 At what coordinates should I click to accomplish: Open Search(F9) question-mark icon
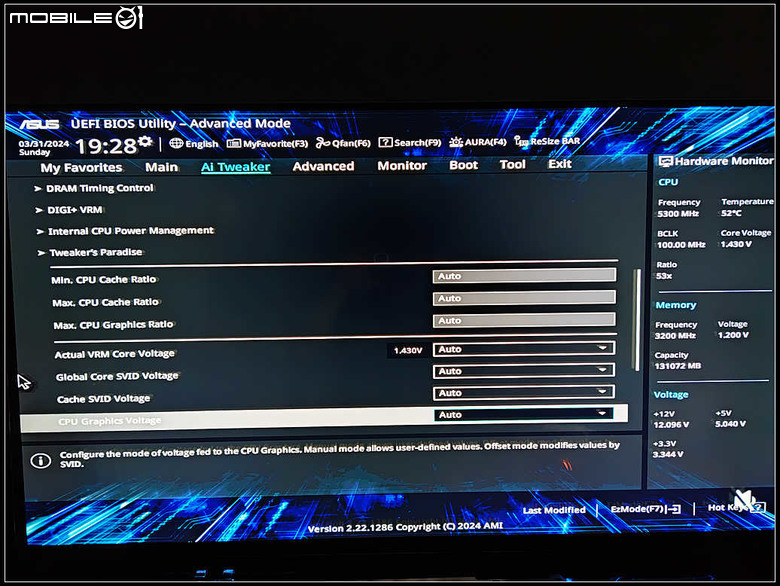coord(385,142)
